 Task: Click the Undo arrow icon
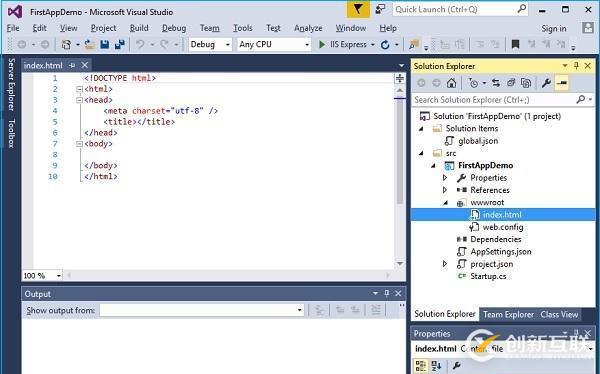pyautogui.click(x=140, y=45)
